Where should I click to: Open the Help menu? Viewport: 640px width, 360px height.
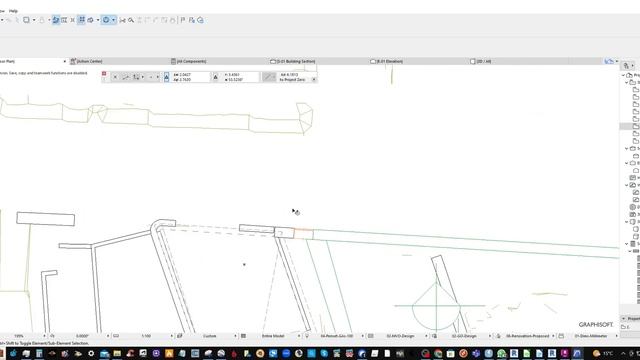pyautogui.click(x=13, y=11)
